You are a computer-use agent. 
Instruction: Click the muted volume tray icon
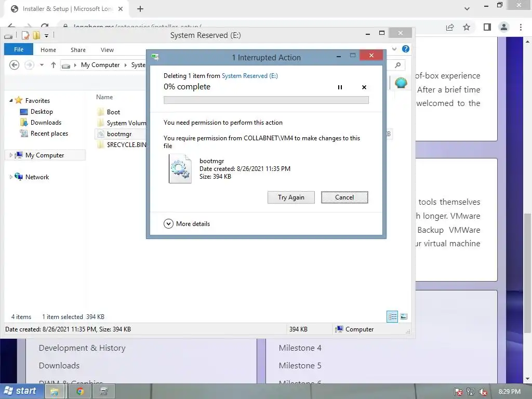(x=483, y=392)
